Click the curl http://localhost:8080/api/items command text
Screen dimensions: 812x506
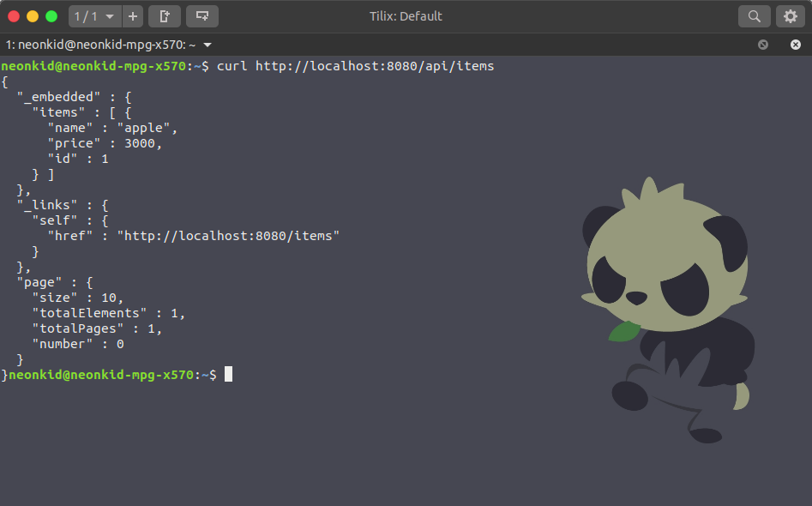tap(355, 66)
